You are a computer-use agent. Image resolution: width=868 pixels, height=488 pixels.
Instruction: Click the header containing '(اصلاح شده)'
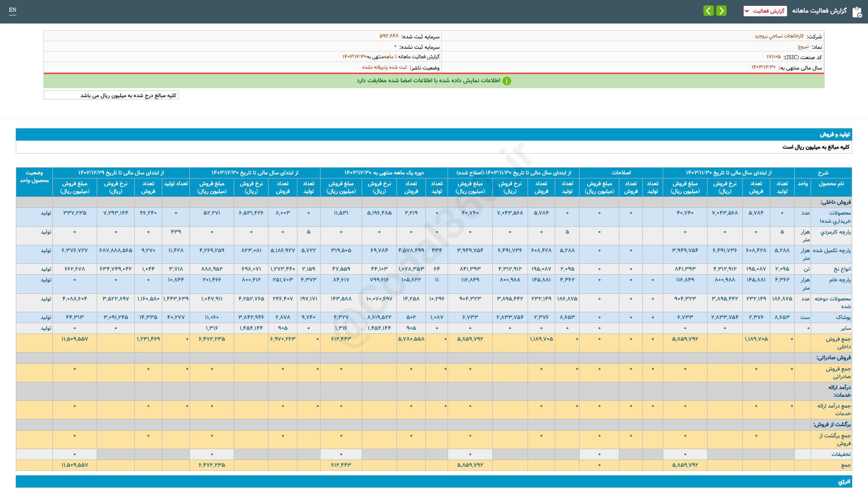tap(513, 173)
